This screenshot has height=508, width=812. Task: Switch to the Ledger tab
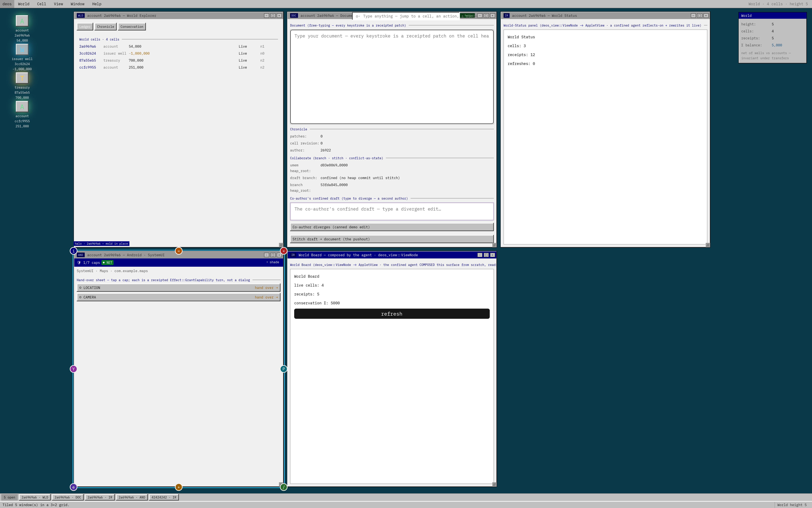pyautogui.click(x=85, y=27)
